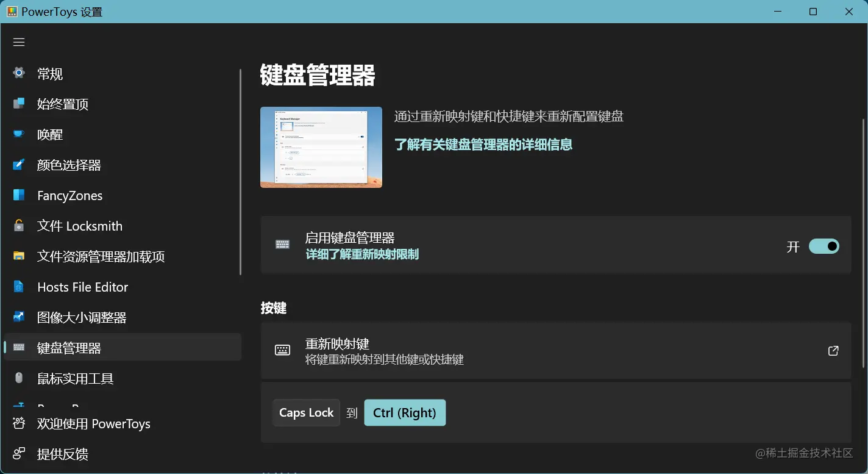Screen dimensions: 868x474
Task: Open the 颜色选择器 module icon
Action: point(19,165)
